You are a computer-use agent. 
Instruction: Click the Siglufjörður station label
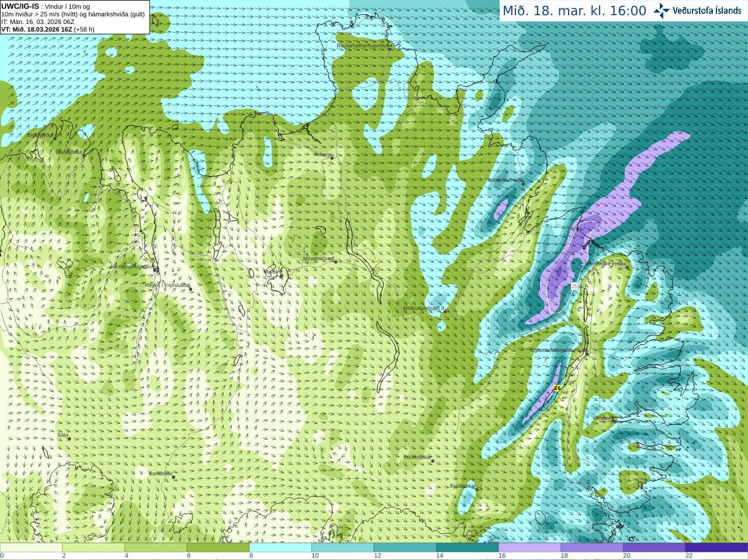coord(40,135)
